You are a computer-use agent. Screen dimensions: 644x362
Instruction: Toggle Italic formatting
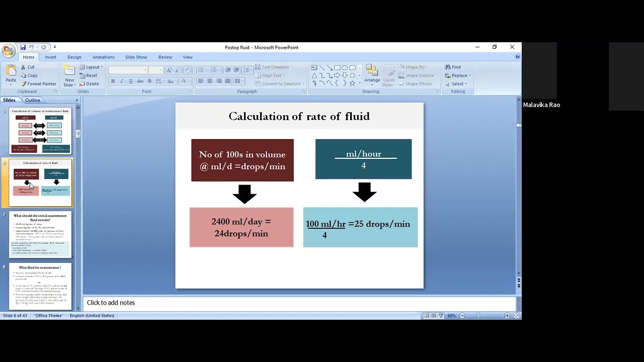[x=122, y=81]
